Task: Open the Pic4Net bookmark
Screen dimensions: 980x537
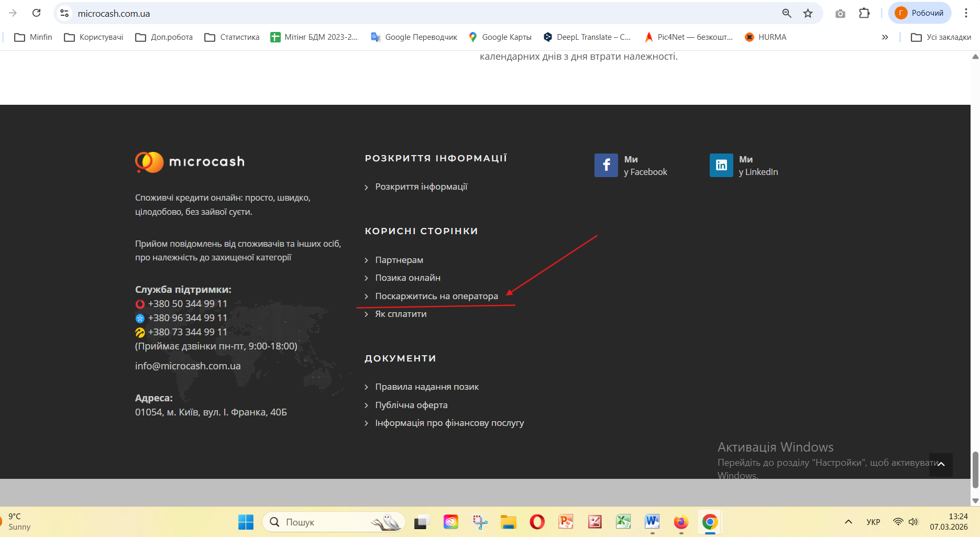Action: coord(688,37)
